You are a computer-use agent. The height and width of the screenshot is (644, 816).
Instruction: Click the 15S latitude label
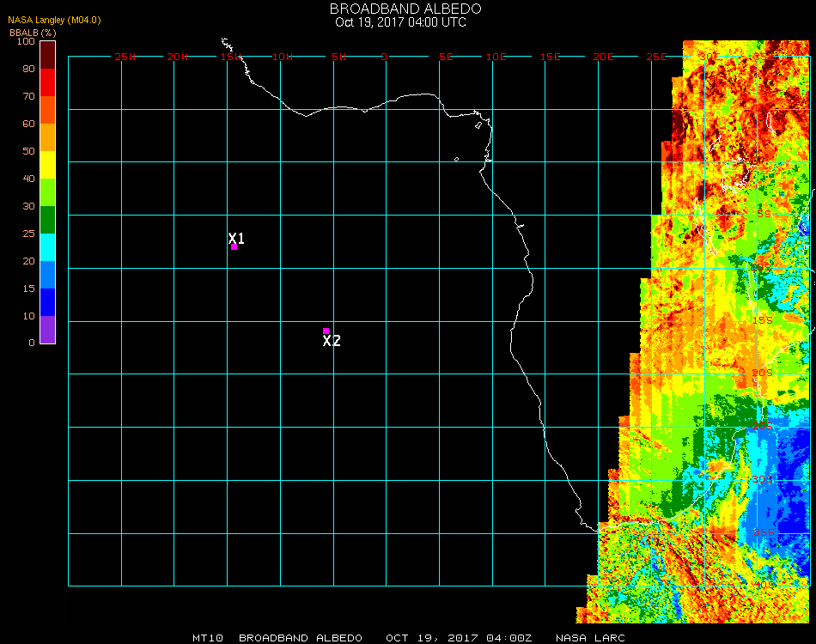tap(763, 320)
